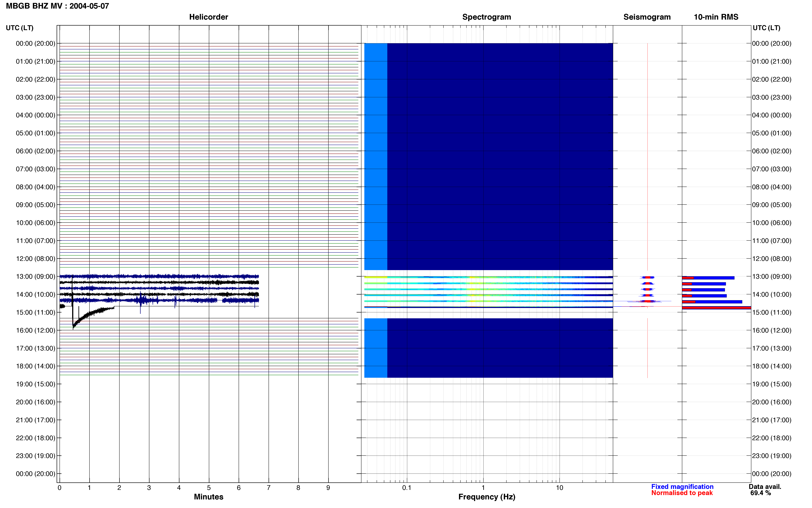Click left axis label '13:00 (09:00)'

click(36, 277)
